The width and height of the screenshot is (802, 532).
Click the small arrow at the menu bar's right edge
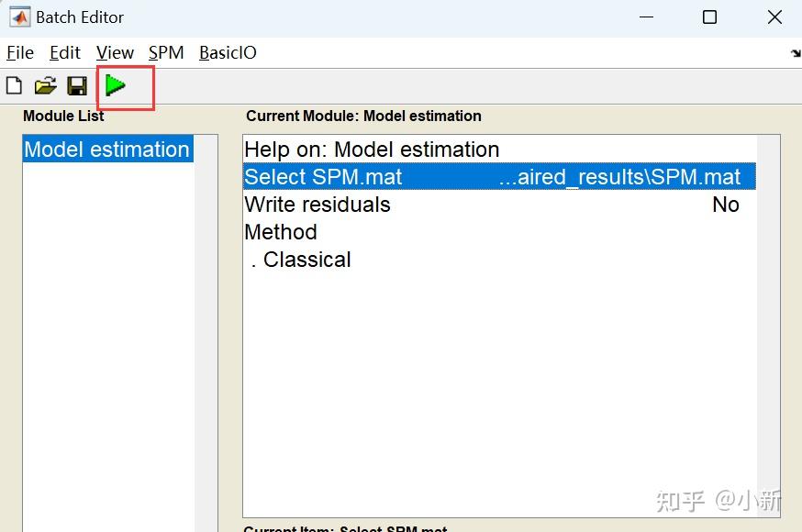click(x=795, y=53)
